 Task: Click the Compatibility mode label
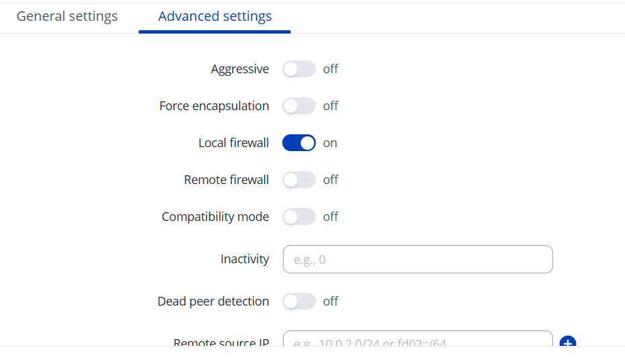(x=216, y=217)
